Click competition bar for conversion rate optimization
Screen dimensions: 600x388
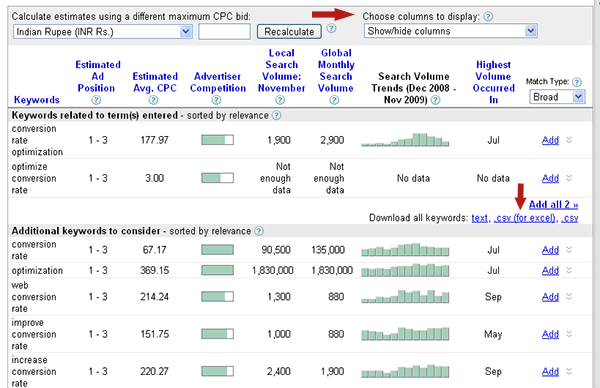click(217, 140)
